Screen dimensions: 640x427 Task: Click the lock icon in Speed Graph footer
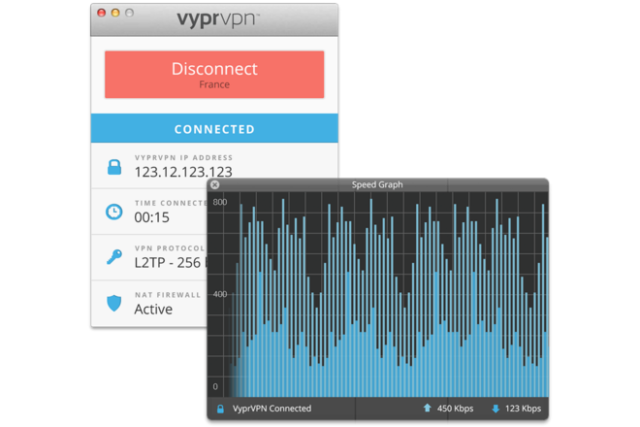220,409
